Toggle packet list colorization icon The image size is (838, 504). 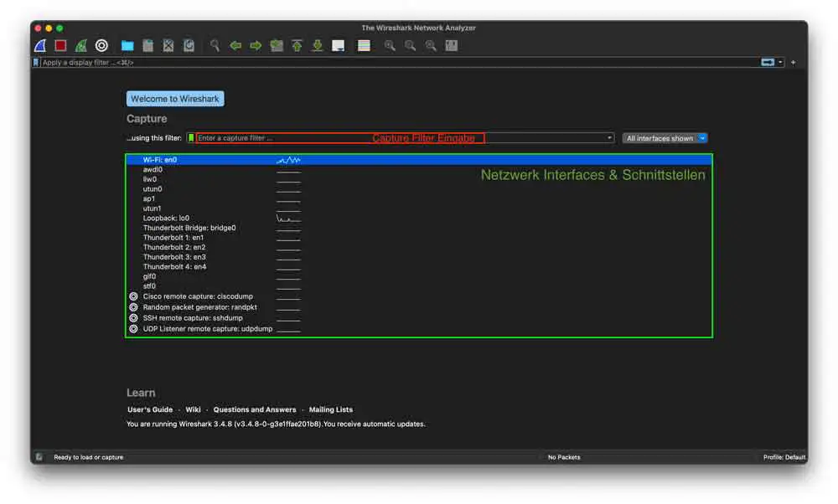click(x=364, y=46)
